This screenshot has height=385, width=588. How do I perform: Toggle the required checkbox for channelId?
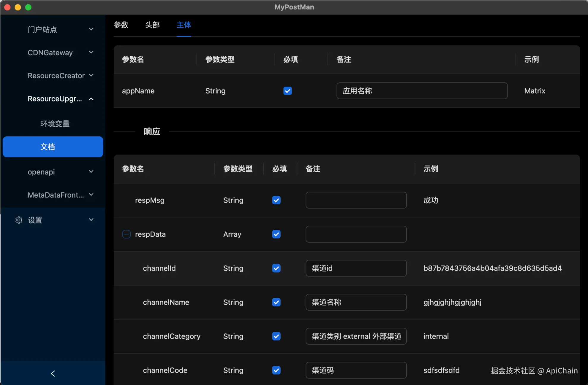click(276, 268)
